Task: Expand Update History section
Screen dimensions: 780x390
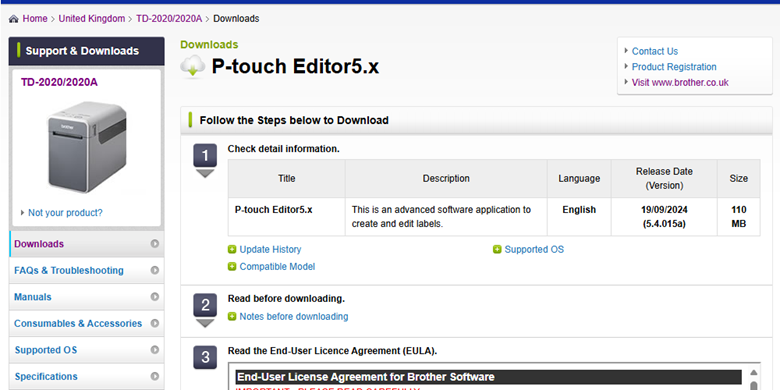Action: (270, 250)
